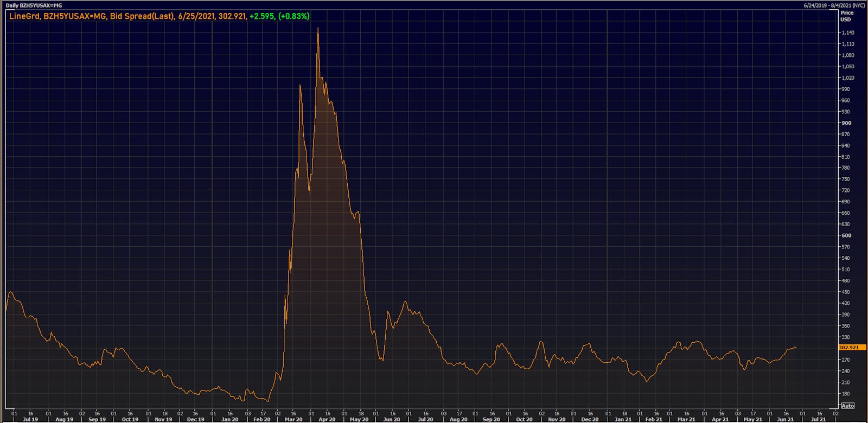Viewport: 868px width, 423px height.
Task: Click the 180 price axis label
Action: click(x=846, y=394)
